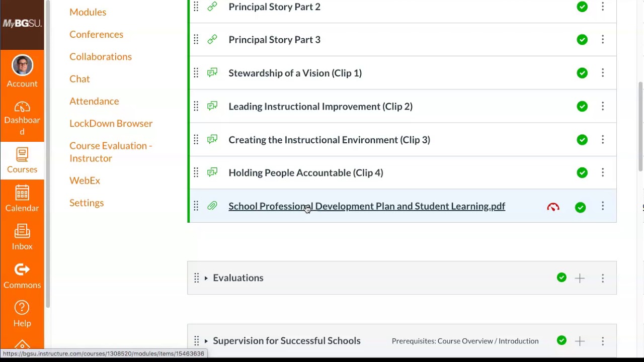Screen dimensions: 644x362
Task: Click the mastery paths icon on the PDF row
Action: pos(553,207)
